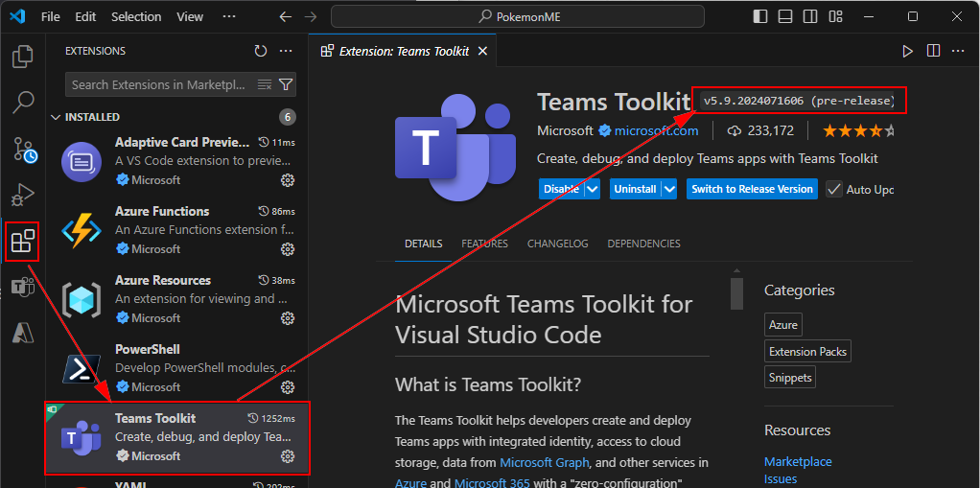Select Teams Toolkit extension in list
The image size is (980, 488).
point(177,437)
